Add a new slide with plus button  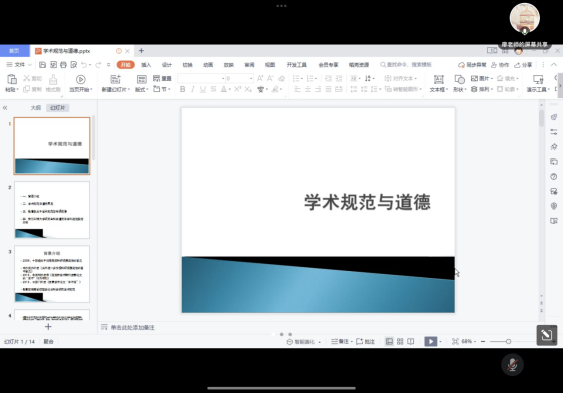(48, 327)
